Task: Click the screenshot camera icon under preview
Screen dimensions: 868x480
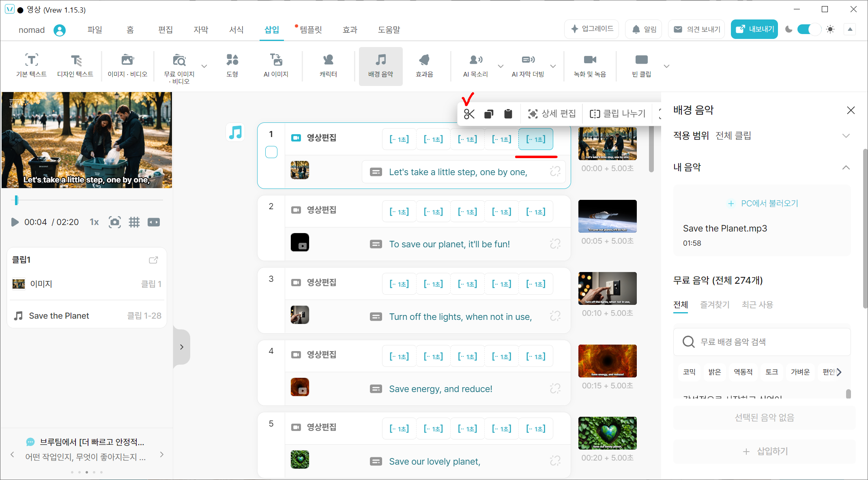Action: point(115,222)
